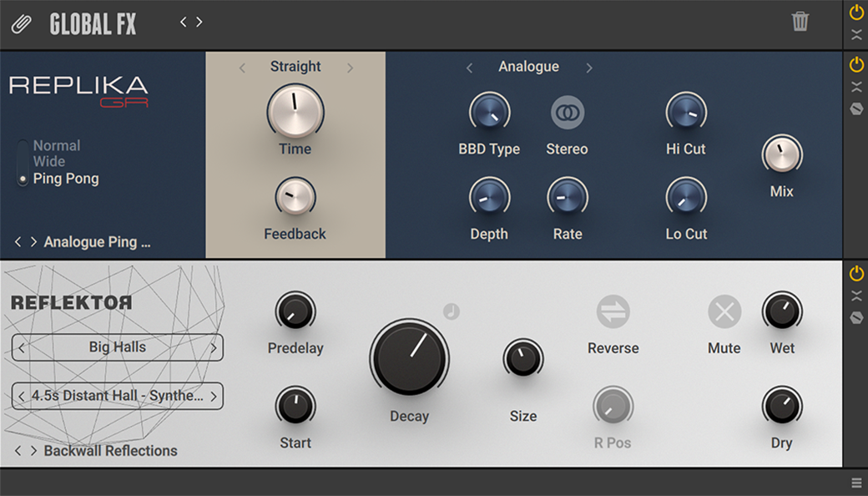This screenshot has width=868, height=496.
Task: Click the Replika Feedback knob
Action: (295, 196)
